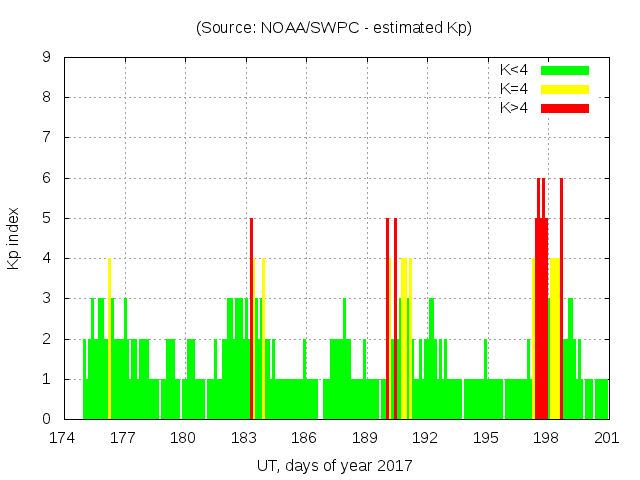
Task: Click x-axis tick label 195
Action: point(486,438)
